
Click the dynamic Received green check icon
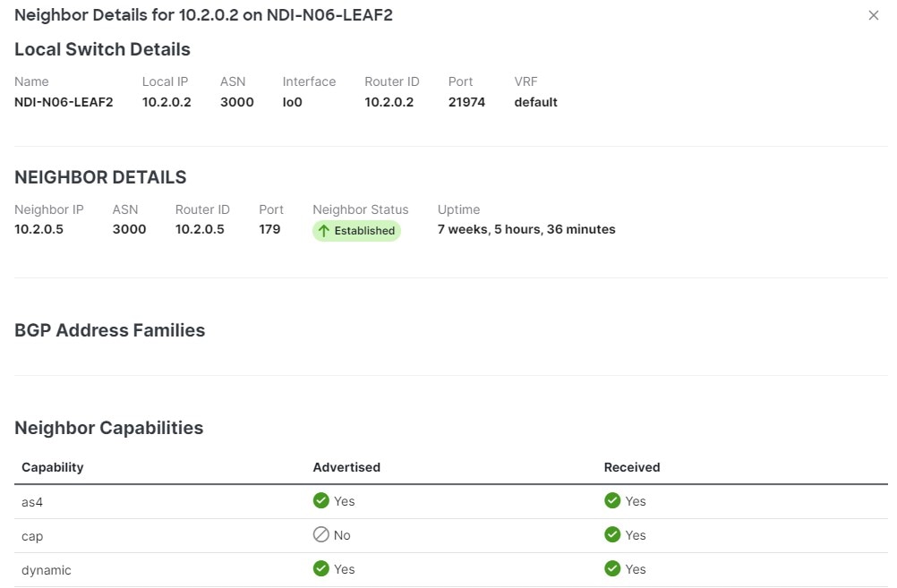(x=612, y=568)
